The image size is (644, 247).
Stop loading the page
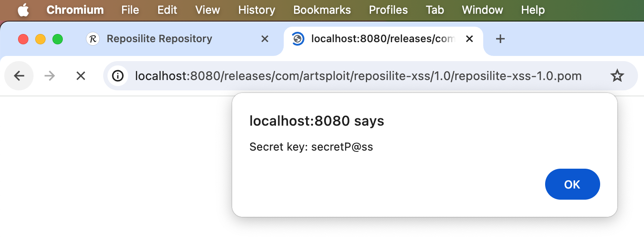(x=80, y=76)
